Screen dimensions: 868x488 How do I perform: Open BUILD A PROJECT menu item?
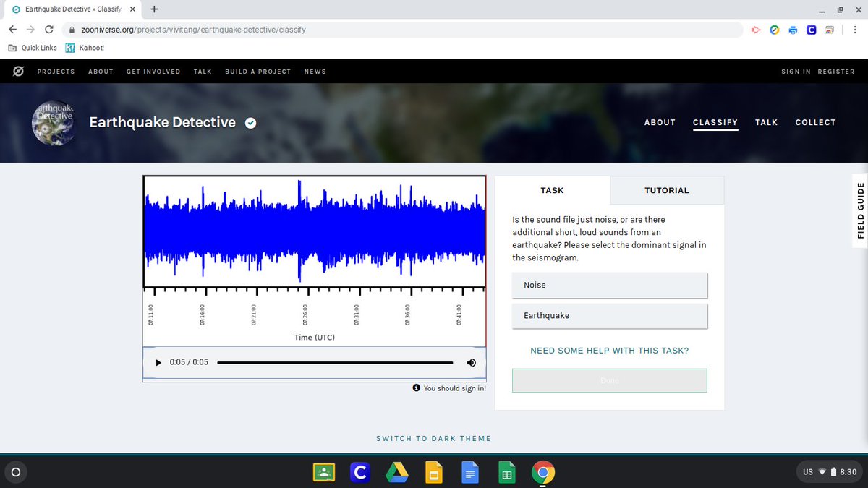[258, 72]
